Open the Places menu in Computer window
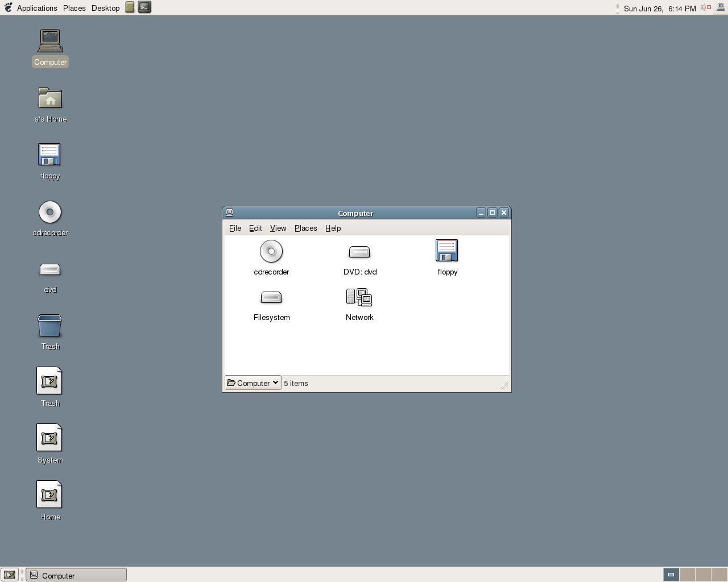This screenshot has height=582, width=728. coord(306,228)
